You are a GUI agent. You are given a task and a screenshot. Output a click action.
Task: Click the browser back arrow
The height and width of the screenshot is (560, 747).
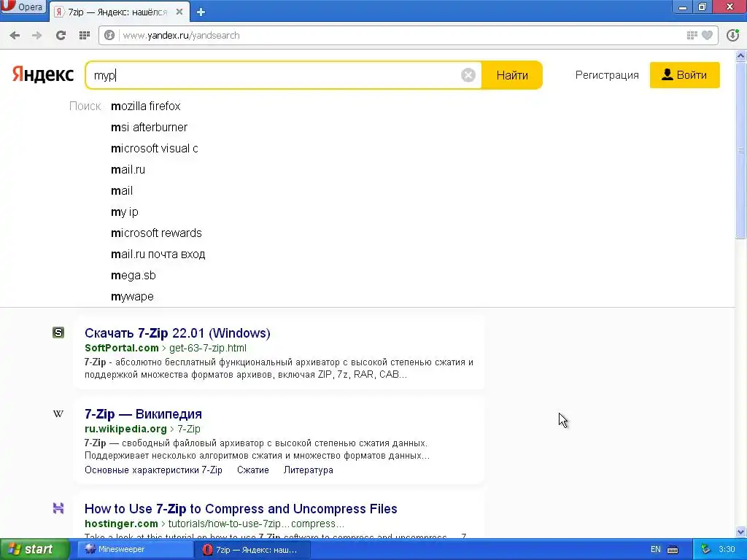[x=15, y=35]
